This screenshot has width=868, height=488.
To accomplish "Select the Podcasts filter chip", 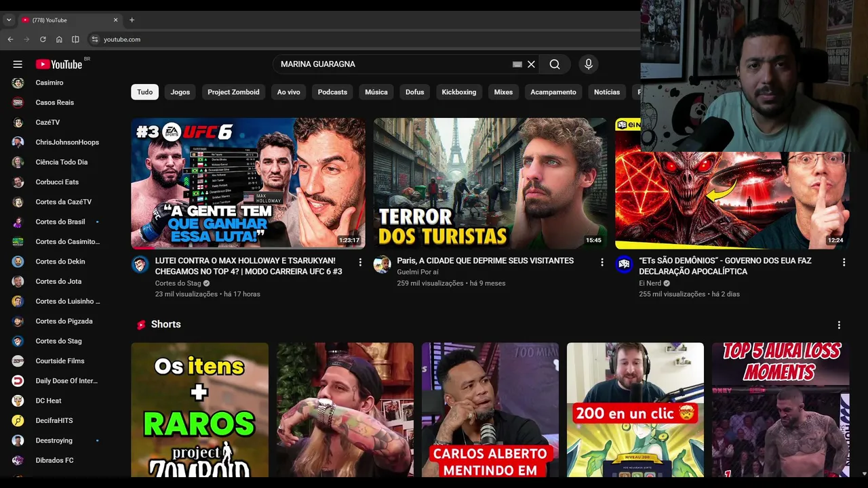I will [x=332, y=92].
